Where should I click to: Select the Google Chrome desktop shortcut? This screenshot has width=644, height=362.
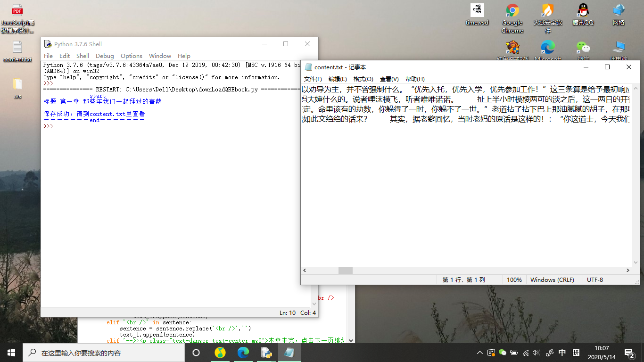click(512, 19)
